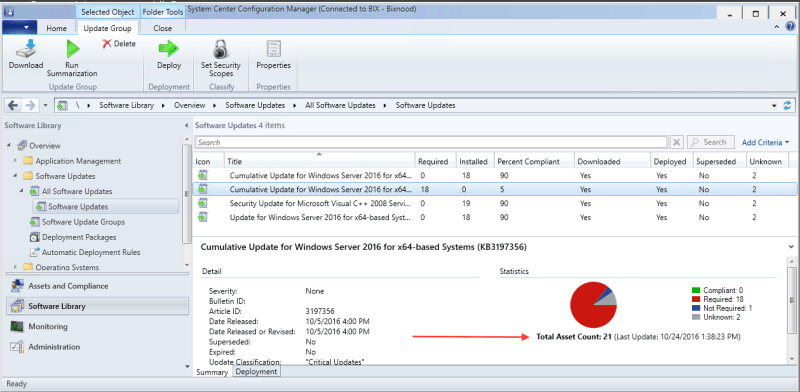Click the Software Library workspace icon
This screenshot has width=800, height=392.
17,306
